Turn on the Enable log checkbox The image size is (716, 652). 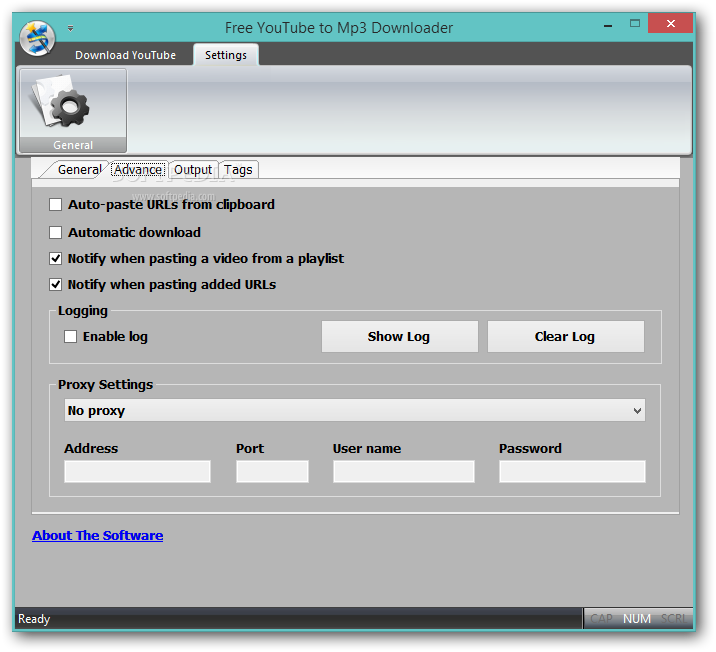point(70,337)
